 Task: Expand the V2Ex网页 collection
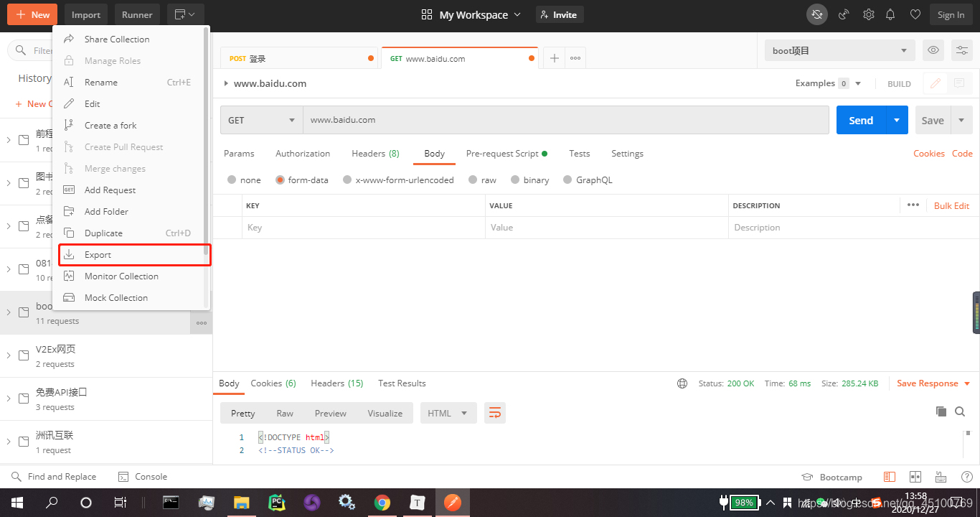pos(9,355)
